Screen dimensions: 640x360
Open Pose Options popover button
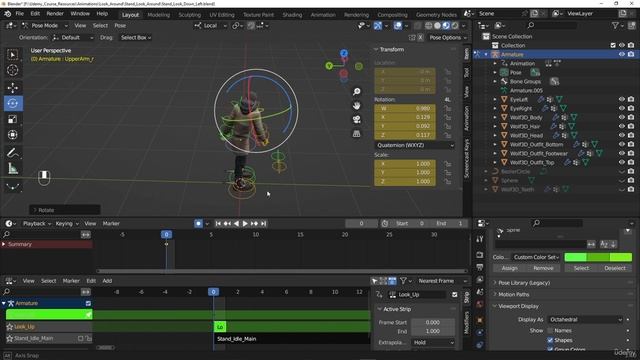(447, 37)
